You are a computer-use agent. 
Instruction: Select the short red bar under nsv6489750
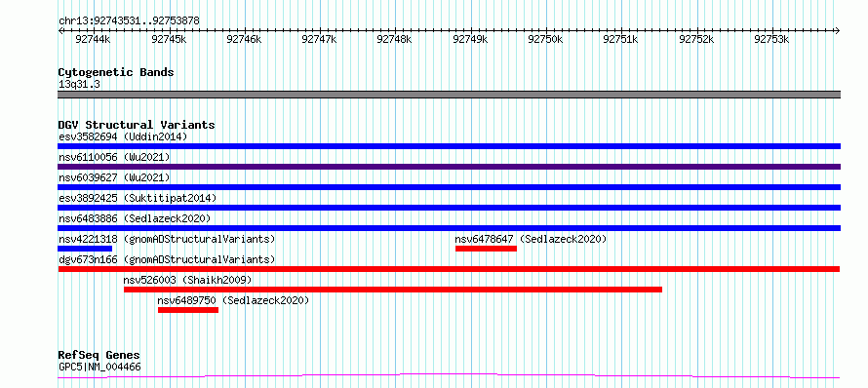click(x=188, y=310)
